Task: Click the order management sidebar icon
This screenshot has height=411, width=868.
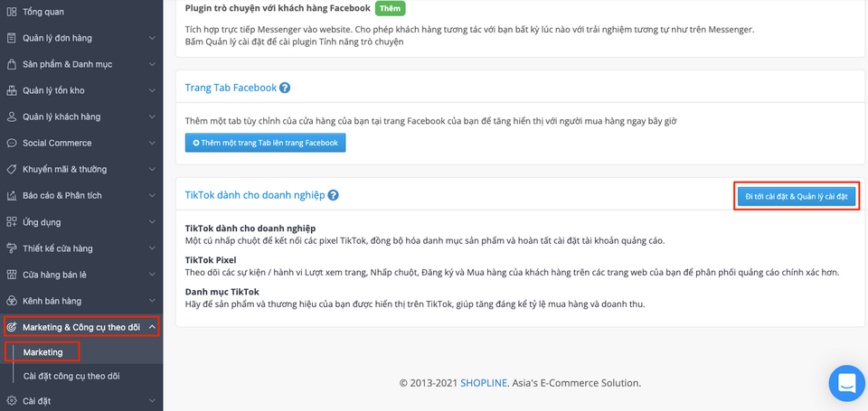Action: [11, 38]
